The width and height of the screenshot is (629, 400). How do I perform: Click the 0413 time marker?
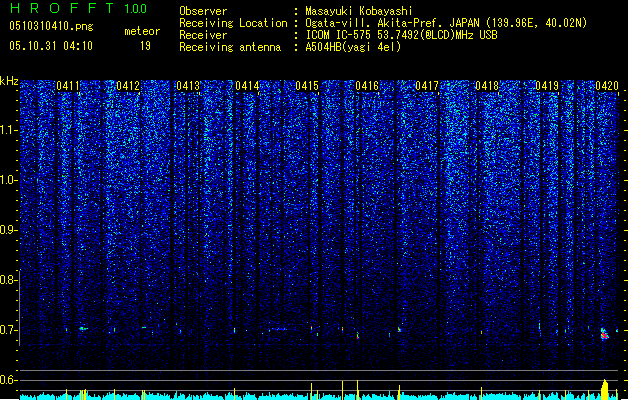188,85
